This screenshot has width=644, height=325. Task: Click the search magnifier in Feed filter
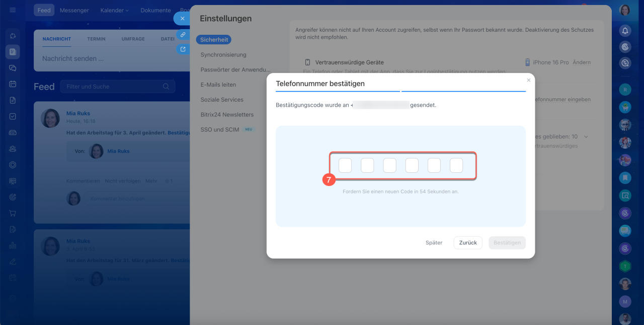(x=166, y=87)
